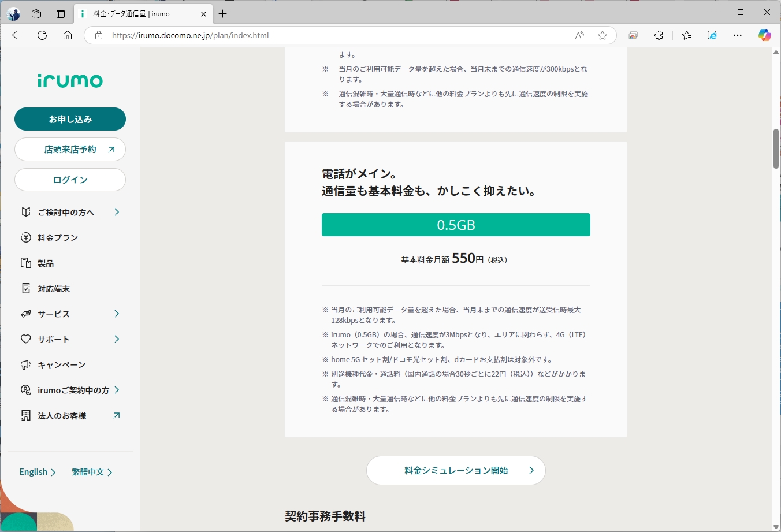Open Edge Settings and more menu
This screenshot has height=532, width=781.
coord(738,35)
